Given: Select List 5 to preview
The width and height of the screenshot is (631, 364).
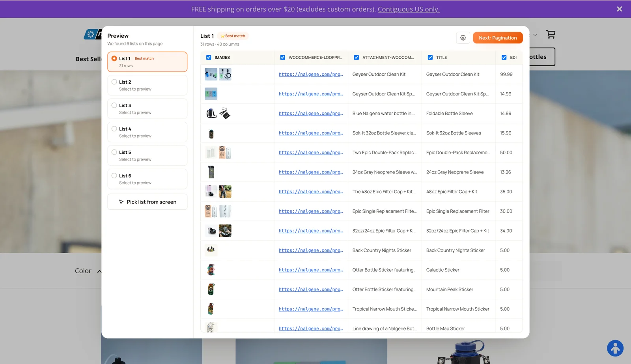Looking at the screenshot, I should tap(147, 155).
